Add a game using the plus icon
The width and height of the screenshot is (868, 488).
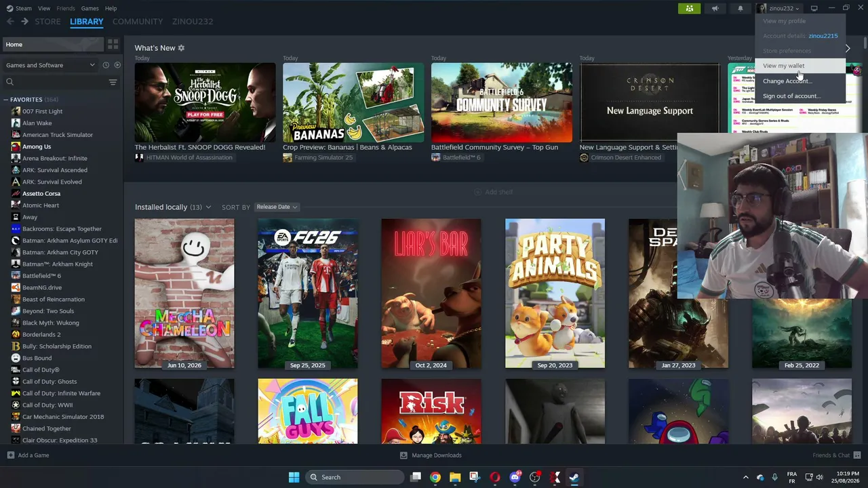click(x=10, y=455)
